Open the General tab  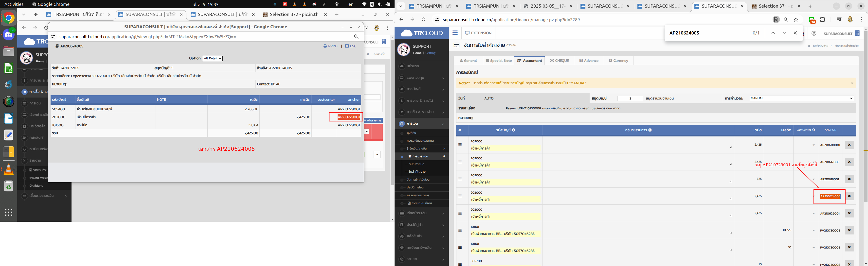coord(468,61)
